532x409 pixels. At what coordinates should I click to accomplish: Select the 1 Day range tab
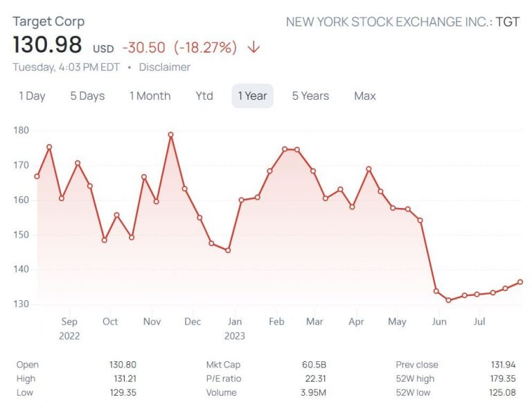(32, 96)
